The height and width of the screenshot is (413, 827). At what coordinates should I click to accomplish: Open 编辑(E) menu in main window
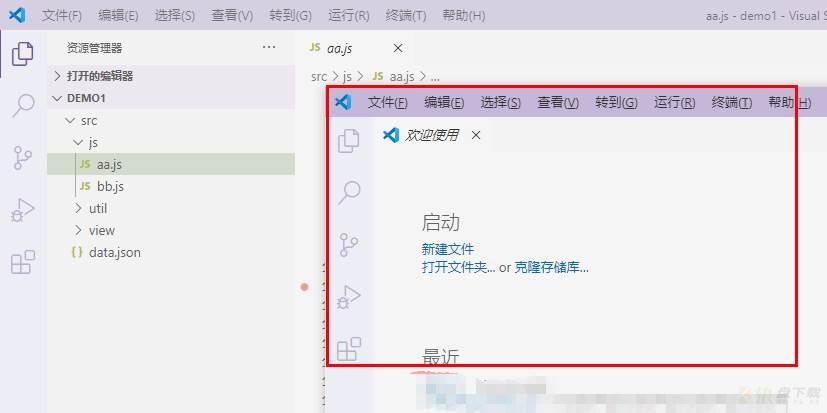(118, 16)
